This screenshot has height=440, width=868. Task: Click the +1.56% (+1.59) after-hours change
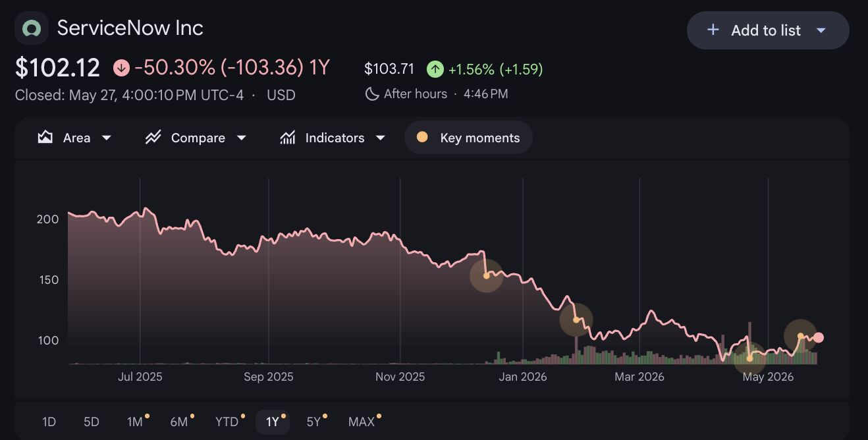tap(495, 69)
